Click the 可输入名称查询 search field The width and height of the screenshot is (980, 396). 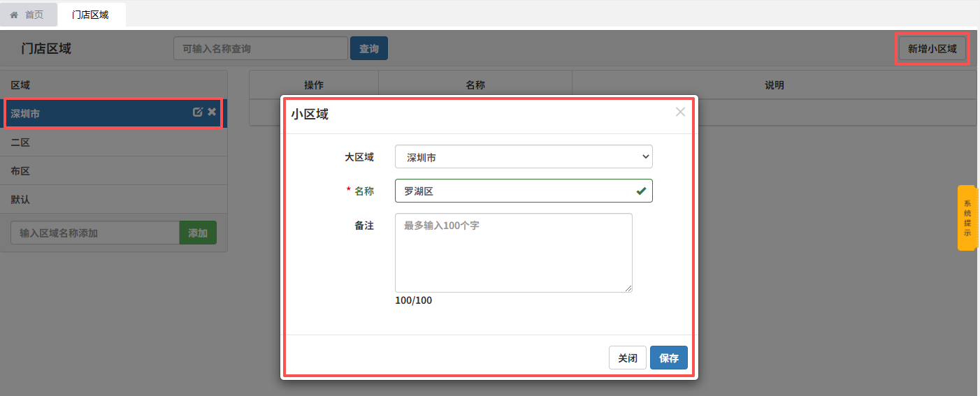point(261,48)
